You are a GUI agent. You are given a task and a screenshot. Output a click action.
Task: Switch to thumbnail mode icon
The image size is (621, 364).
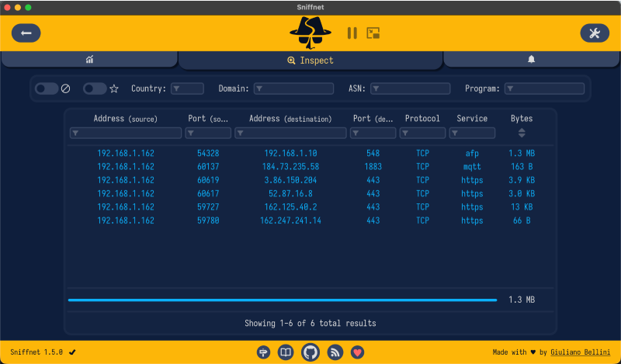click(x=373, y=33)
